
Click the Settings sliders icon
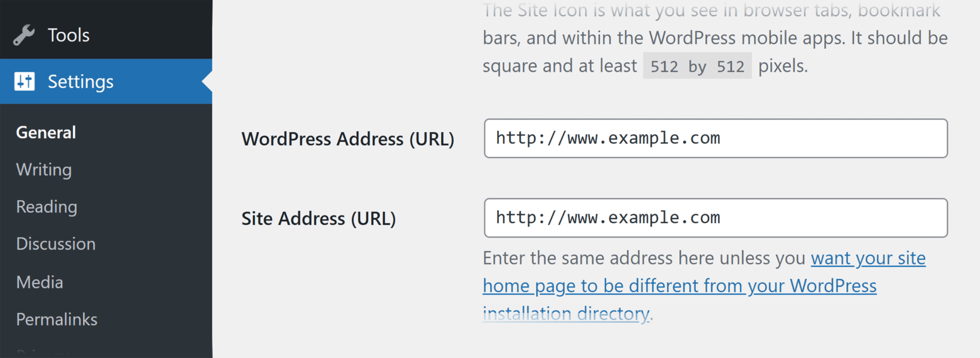coord(24,81)
